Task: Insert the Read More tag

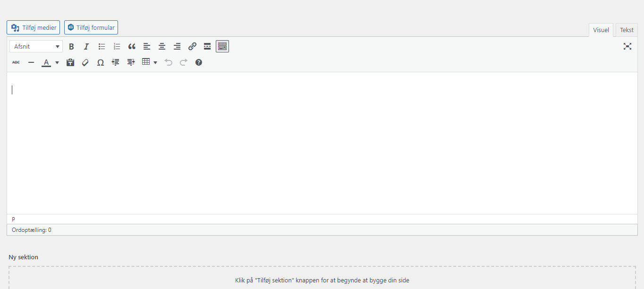Action: coord(207,46)
